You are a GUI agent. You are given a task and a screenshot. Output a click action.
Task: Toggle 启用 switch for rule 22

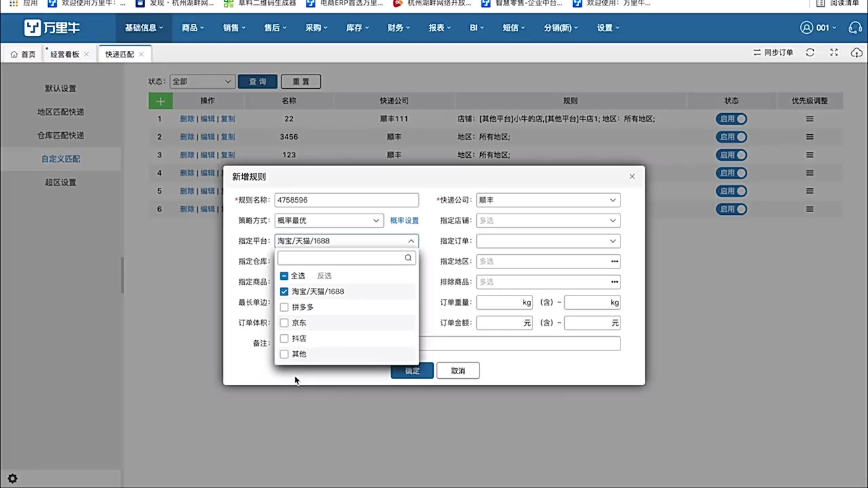pyautogui.click(x=732, y=119)
